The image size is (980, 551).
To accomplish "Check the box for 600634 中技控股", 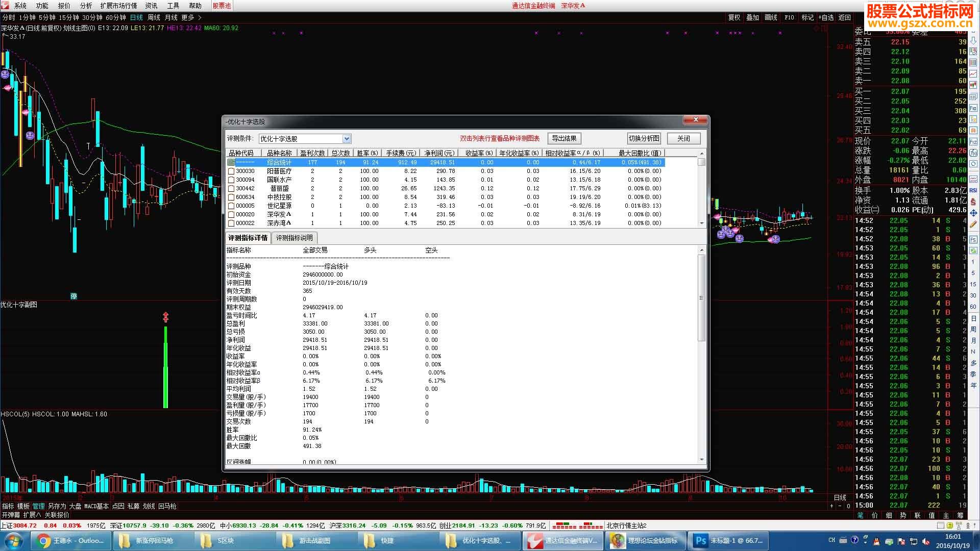I will point(231,197).
